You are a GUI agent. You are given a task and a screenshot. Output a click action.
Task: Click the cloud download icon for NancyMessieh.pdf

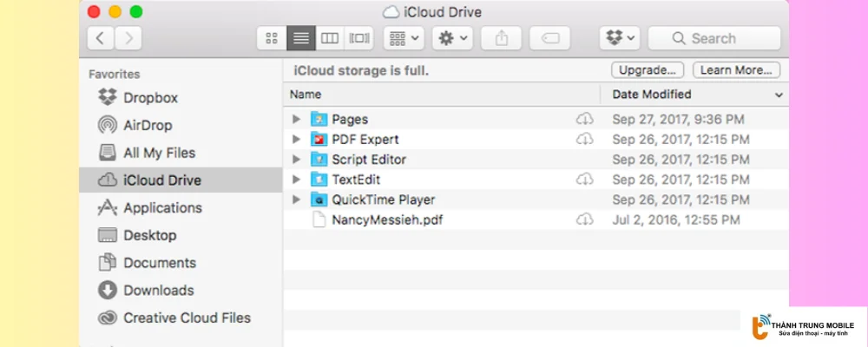pyautogui.click(x=584, y=219)
